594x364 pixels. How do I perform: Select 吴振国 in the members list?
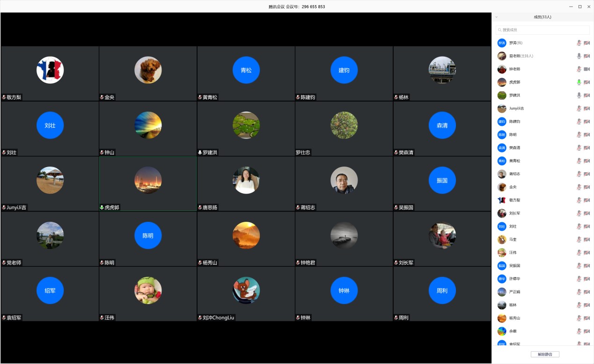(x=514, y=266)
